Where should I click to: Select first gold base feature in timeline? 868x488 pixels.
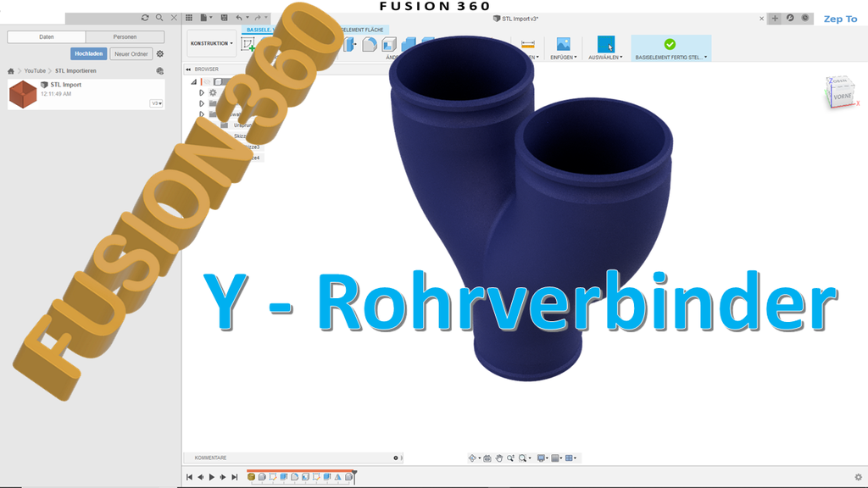pos(251,477)
